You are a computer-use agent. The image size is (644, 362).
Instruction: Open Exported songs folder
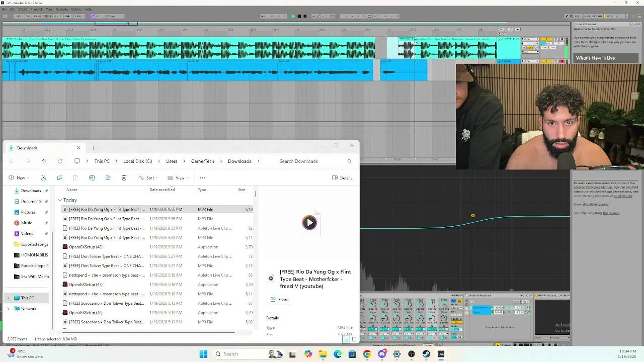pyautogui.click(x=34, y=244)
